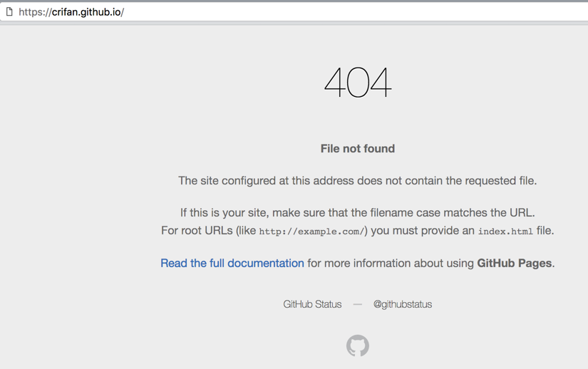Click the dash separator beside GitHub Status
Screen dimensions: 588x369
(x=358, y=304)
